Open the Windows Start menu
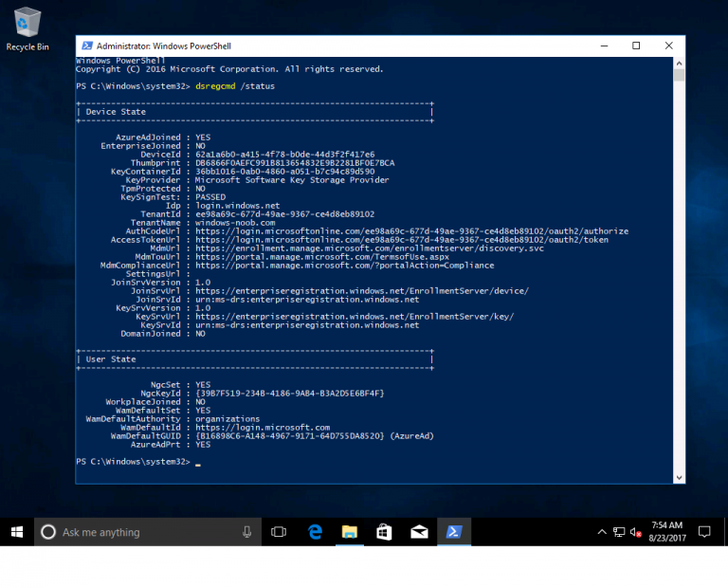This screenshot has width=728, height=588. [17, 532]
